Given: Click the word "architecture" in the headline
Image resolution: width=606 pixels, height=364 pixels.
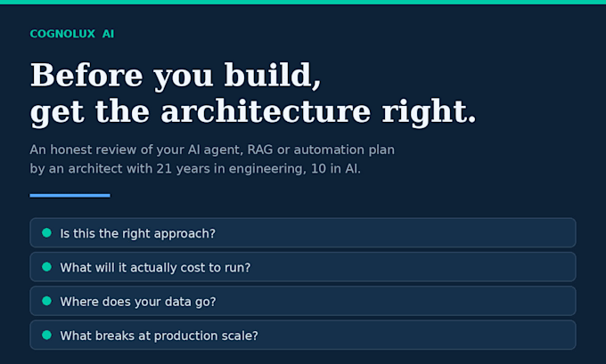Looking at the screenshot, I should click(x=266, y=111).
